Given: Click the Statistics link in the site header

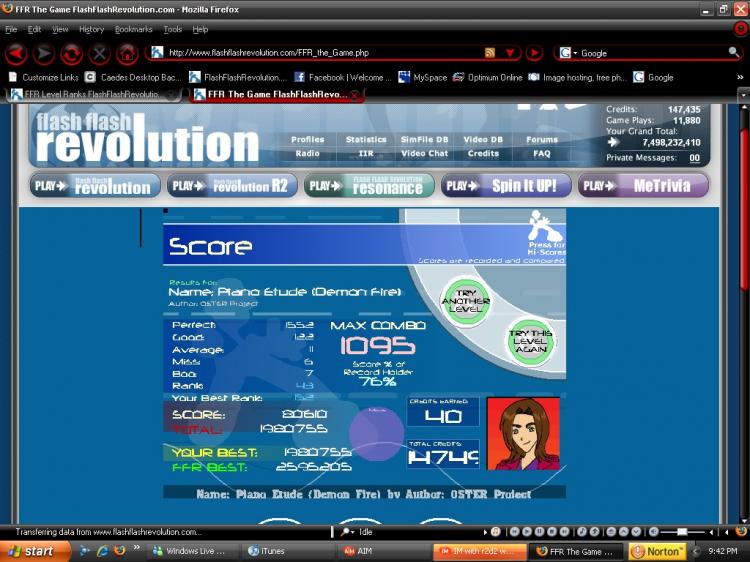Looking at the screenshot, I should tap(366, 140).
